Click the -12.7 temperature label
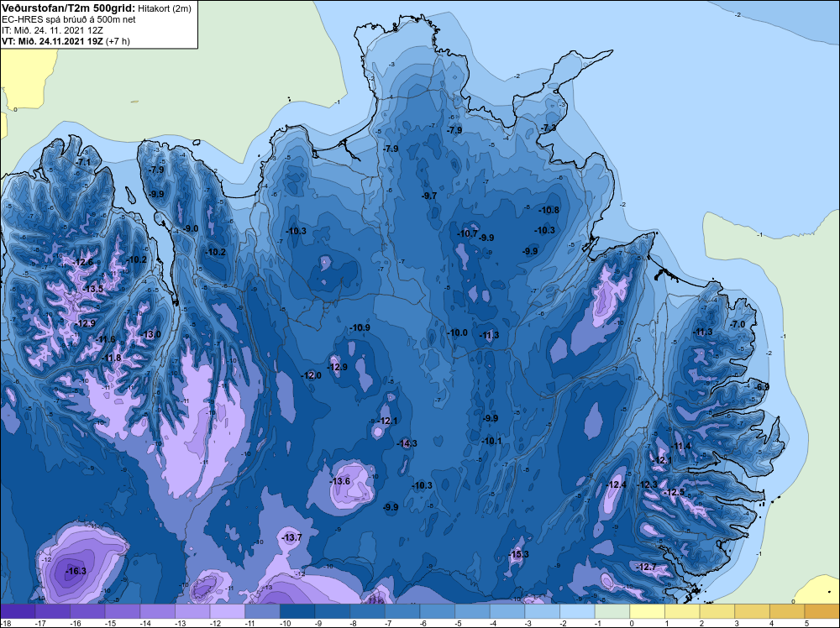 (645, 567)
